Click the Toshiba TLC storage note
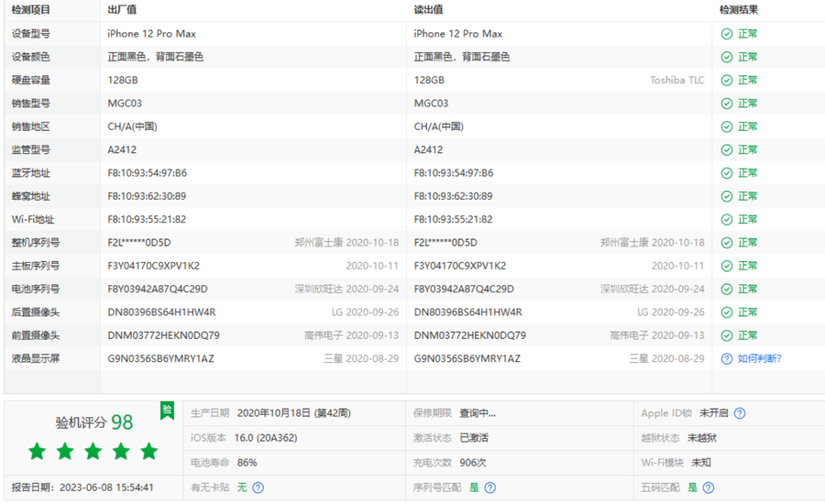The width and height of the screenshot is (825, 504). tap(677, 80)
